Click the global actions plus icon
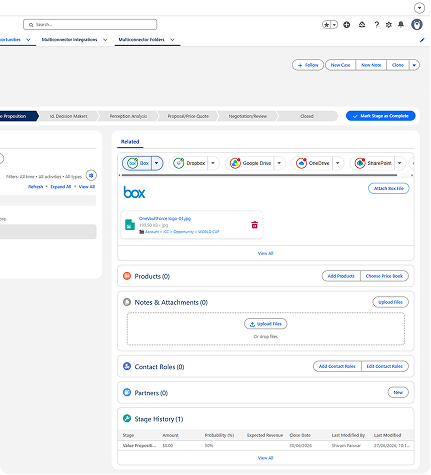The image size is (431, 475). [x=347, y=25]
